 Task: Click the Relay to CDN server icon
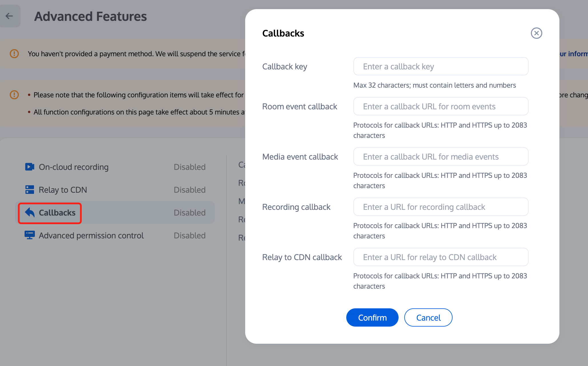[x=29, y=190]
